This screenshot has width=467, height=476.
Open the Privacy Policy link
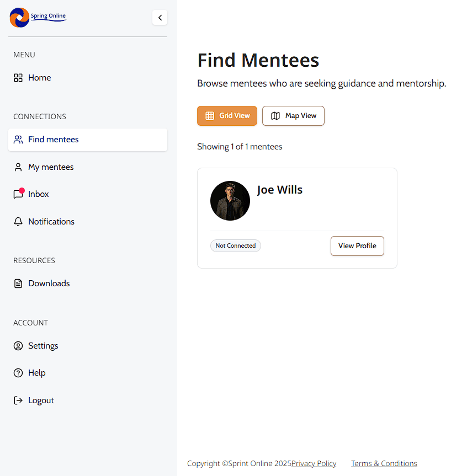(x=314, y=463)
